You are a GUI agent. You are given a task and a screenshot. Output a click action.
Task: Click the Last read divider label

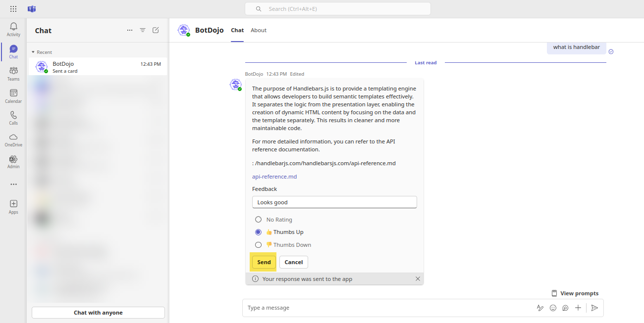[426, 63]
